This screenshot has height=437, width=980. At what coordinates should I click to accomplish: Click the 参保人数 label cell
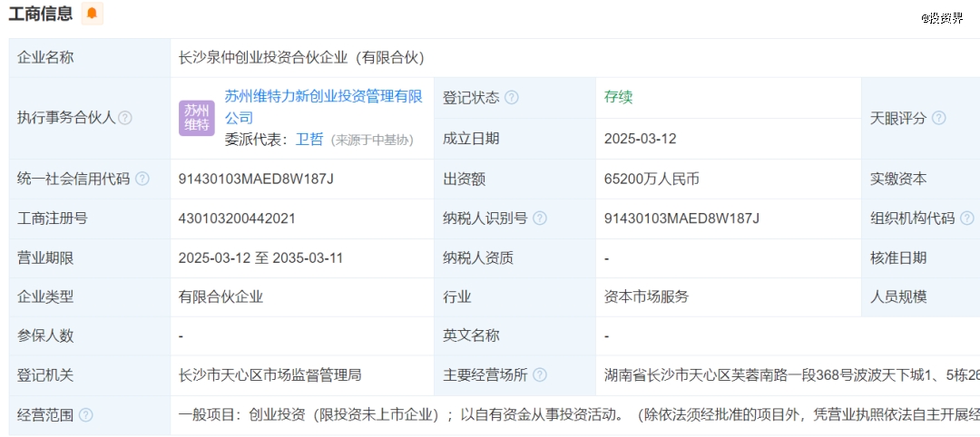(89, 335)
